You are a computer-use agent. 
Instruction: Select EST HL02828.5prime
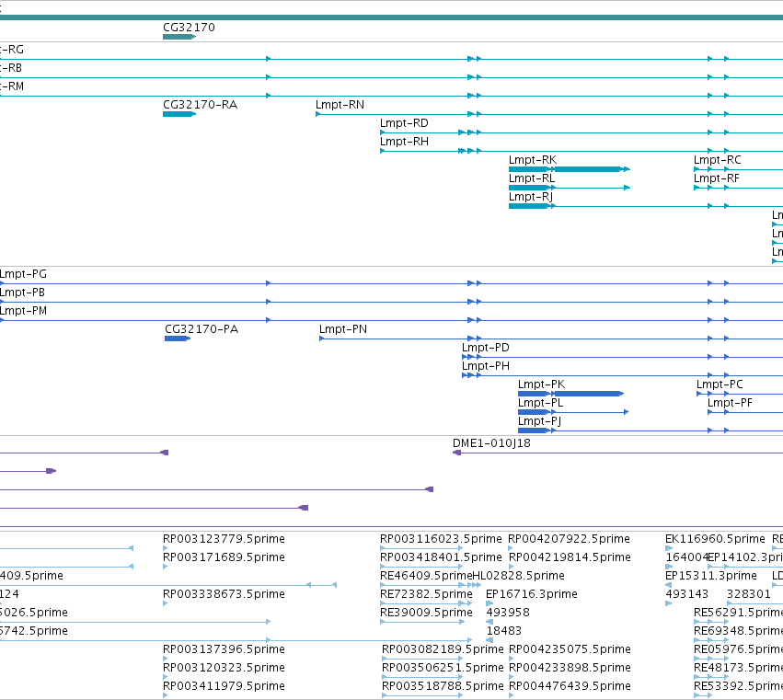(519, 576)
